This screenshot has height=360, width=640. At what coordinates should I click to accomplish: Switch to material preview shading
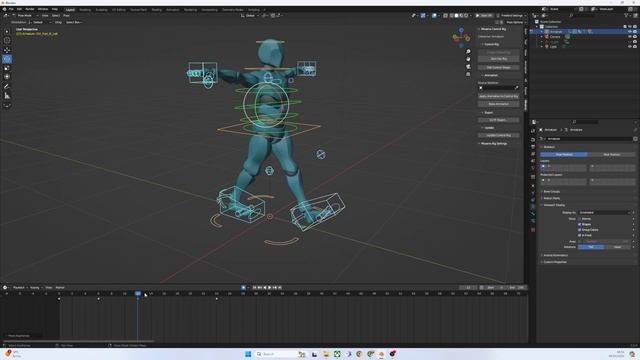[x=461, y=16]
